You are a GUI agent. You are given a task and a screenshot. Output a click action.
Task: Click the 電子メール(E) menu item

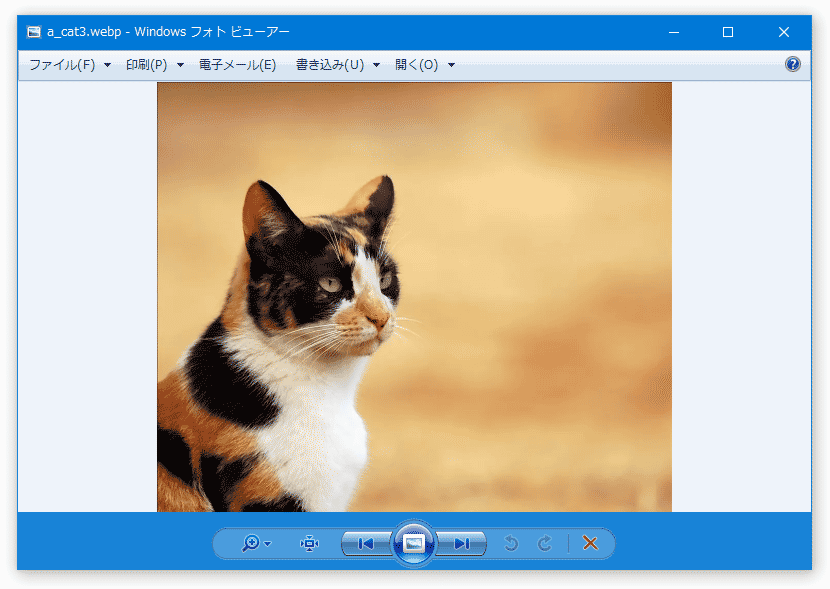237,65
